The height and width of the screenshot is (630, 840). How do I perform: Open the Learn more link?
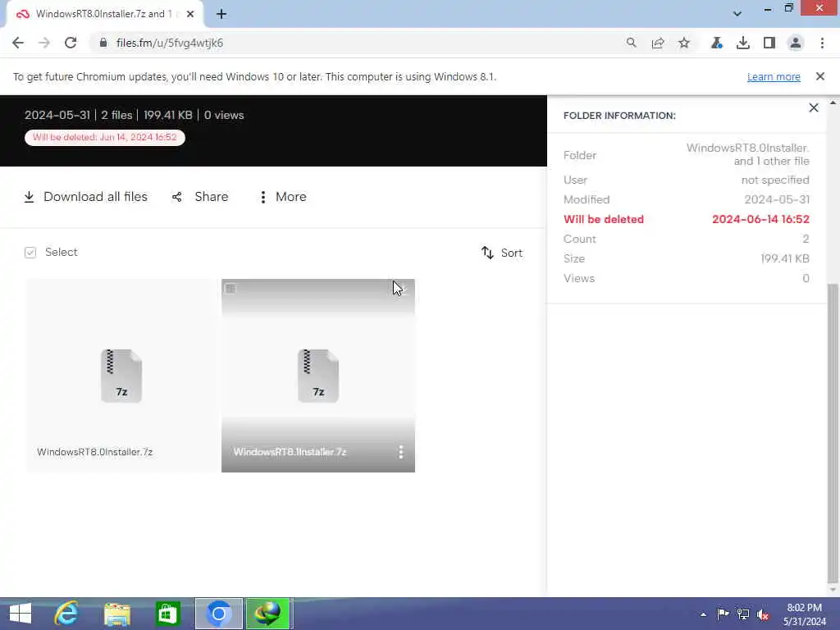[774, 76]
